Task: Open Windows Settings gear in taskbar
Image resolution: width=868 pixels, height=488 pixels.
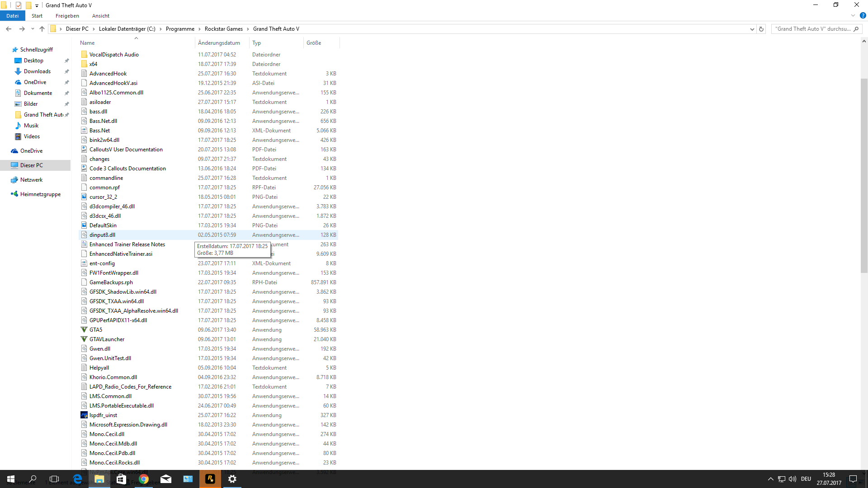Action: pos(232,479)
